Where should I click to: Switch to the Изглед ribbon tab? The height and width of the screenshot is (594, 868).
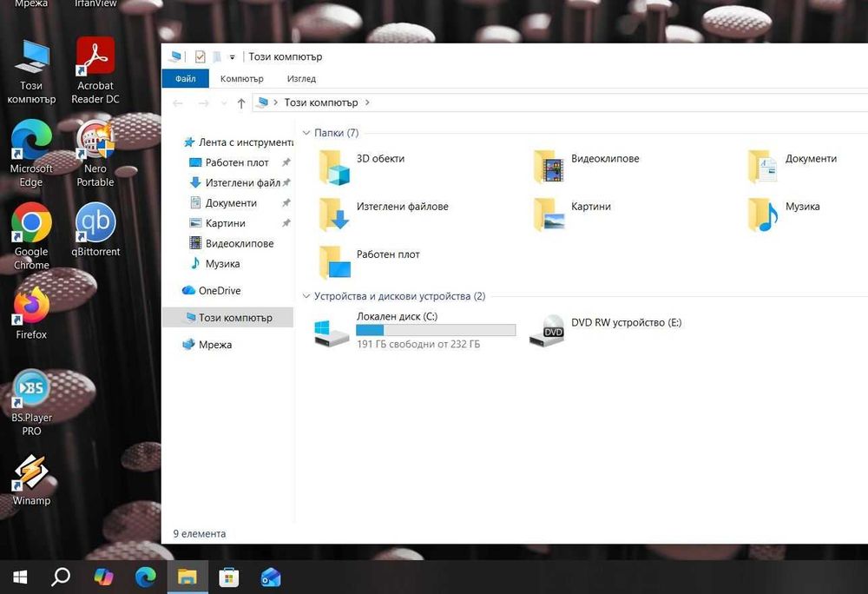point(301,79)
